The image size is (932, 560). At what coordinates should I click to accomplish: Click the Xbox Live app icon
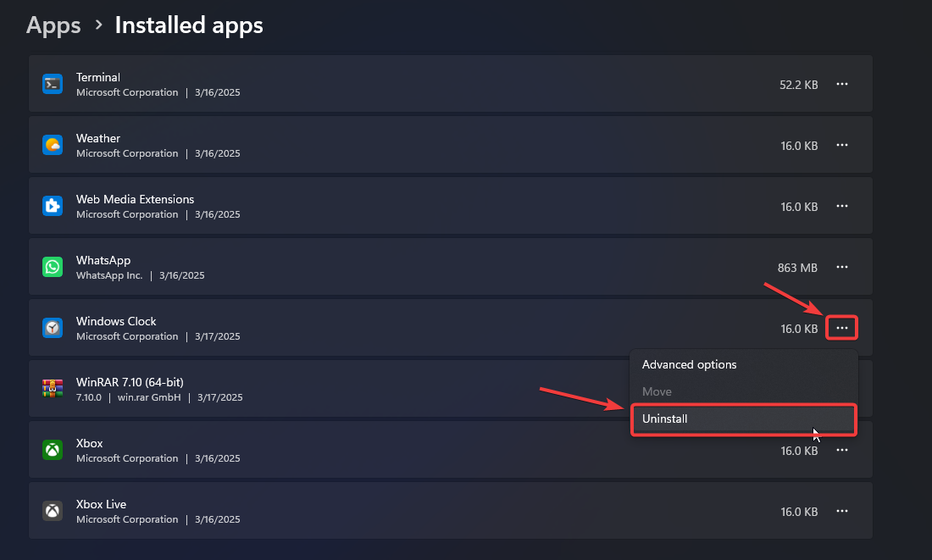[x=53, y=511]
